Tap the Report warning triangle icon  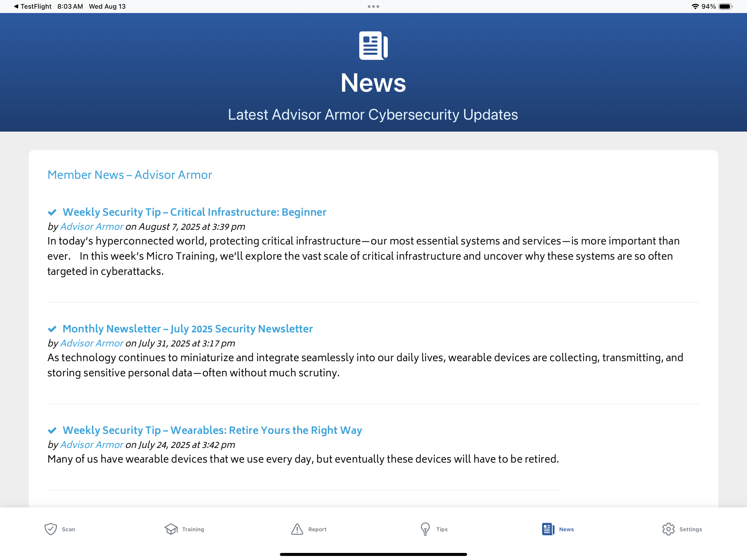[x=297, y=529]
